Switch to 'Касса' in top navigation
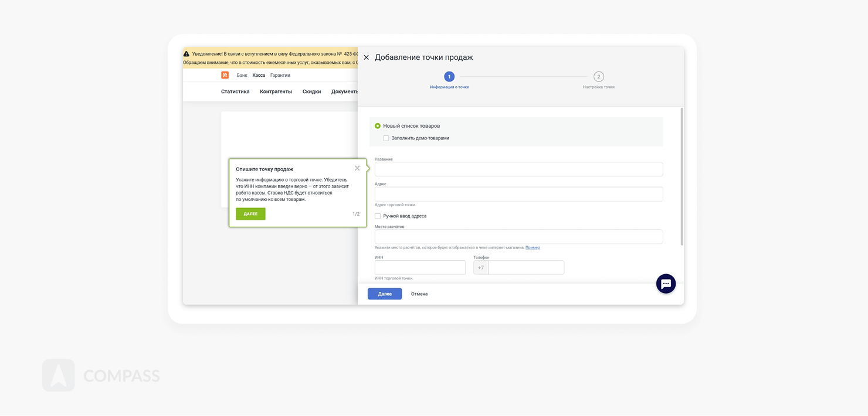This screenshot has width=868, height=416. click(x=259, y=76)
